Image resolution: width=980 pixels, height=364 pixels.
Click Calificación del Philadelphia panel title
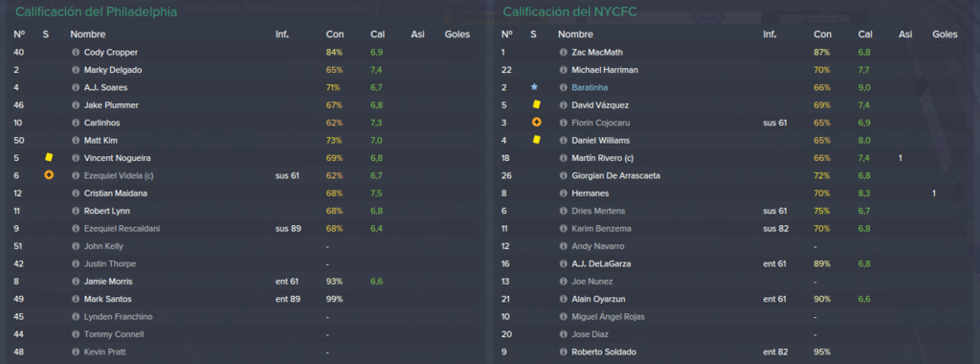(x=97, y=11)
